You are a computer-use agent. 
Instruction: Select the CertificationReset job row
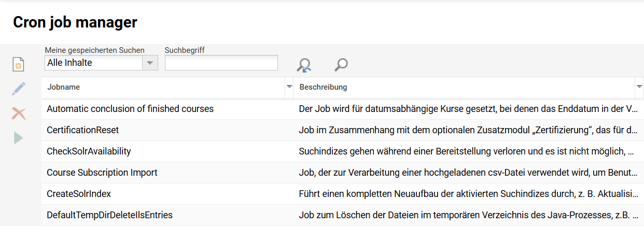83,130
